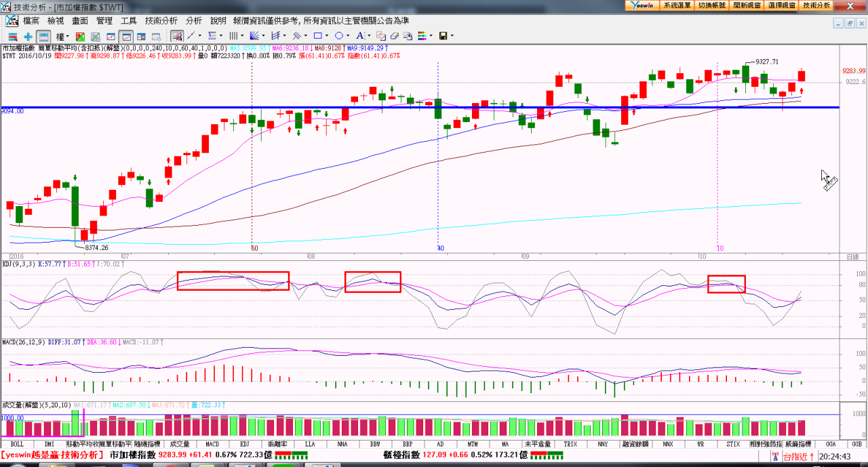The image size is (868, 467).
Task: Click the pencil drawing mode icon
Action: (177, 36)
